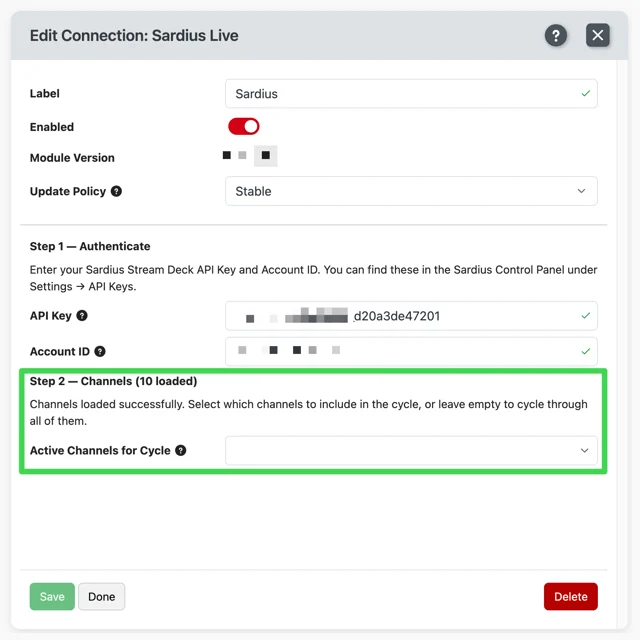
Task: Open the help icon in the dialog header
Action: click(x=556, y=36)
